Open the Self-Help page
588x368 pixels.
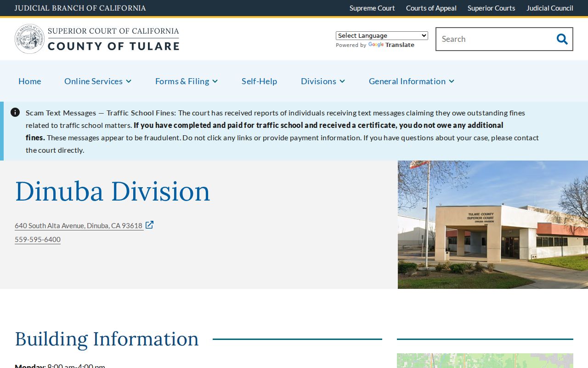(260, 81)
